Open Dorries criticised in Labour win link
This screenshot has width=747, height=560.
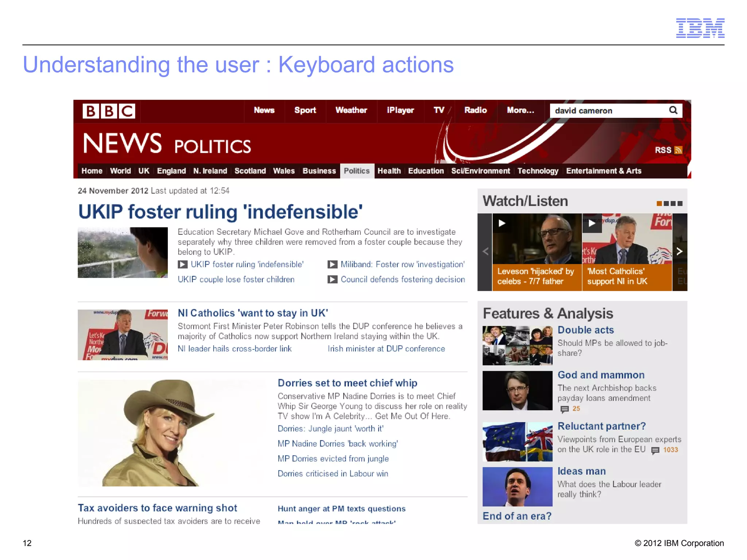click(333, 474)
